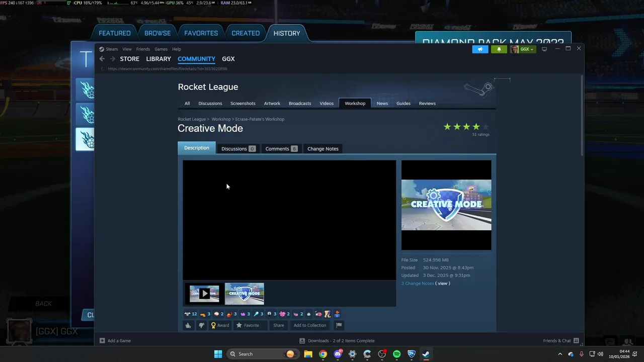Open Steam notifications bell
The height and width of the screenshot is (362, 644).
coord(499,49)
